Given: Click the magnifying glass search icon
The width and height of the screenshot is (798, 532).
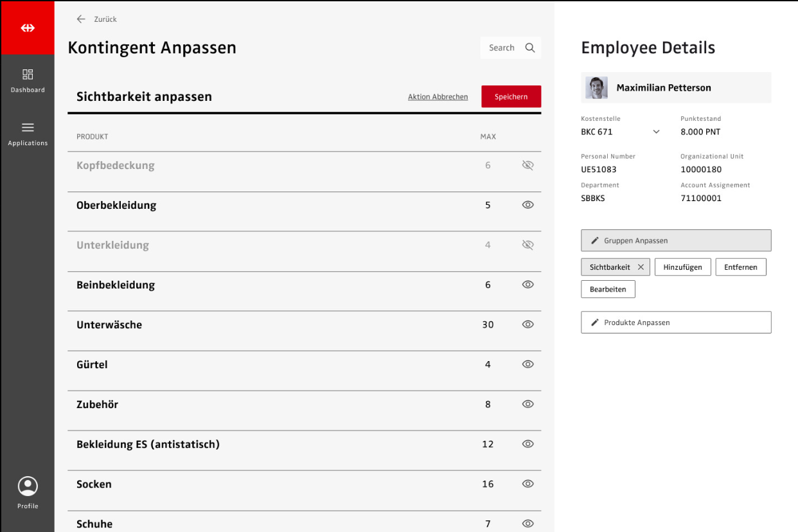Looking at the screenshot, I should coord(530,48).
